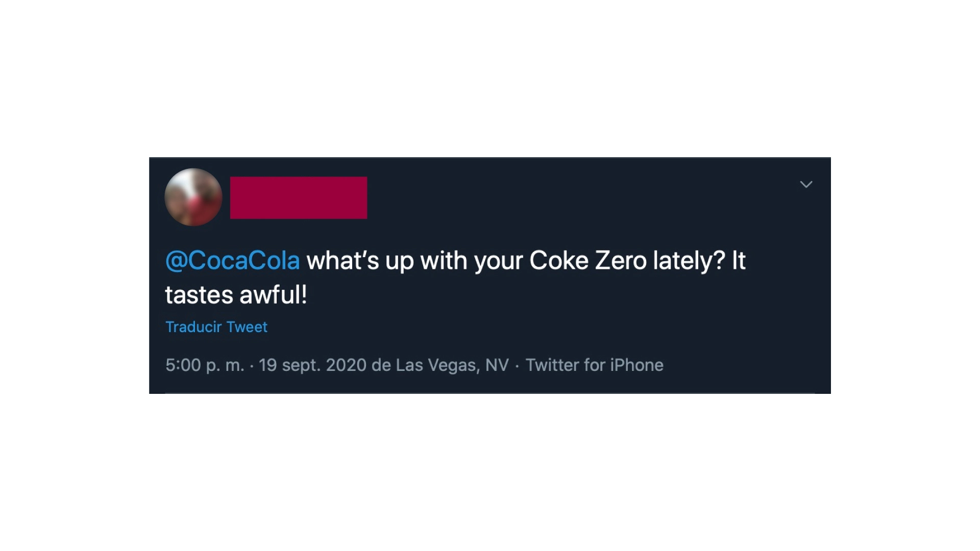This screenshot has height=551, width=980.
Task: Open the tweet options chevron menu
Action: click(x=806, y=184)
